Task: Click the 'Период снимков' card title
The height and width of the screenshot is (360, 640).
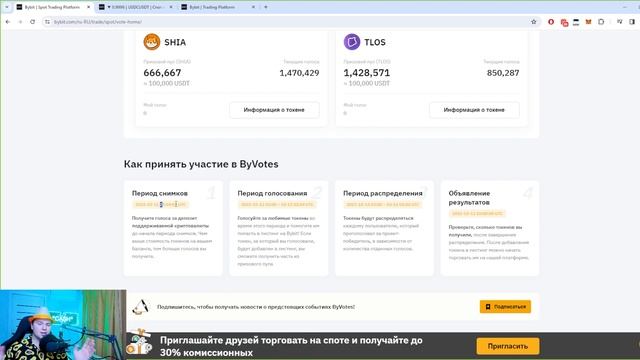Action: [160, 193]
